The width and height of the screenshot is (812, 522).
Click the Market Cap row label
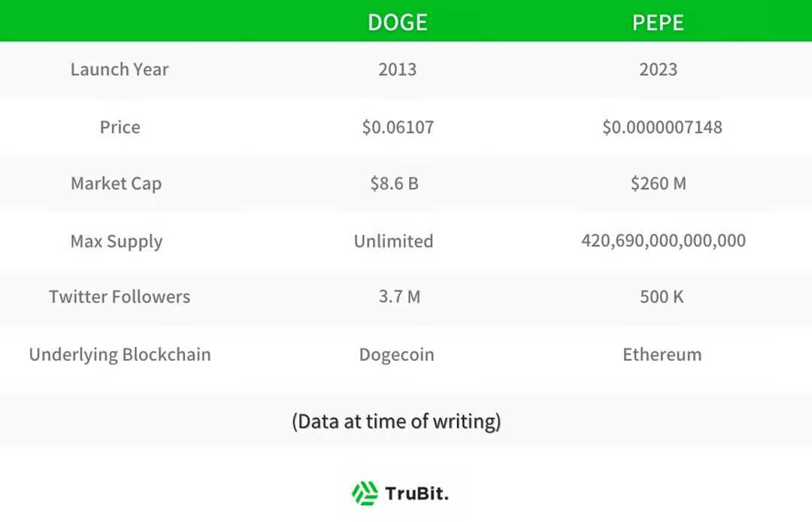click(116, 184)
